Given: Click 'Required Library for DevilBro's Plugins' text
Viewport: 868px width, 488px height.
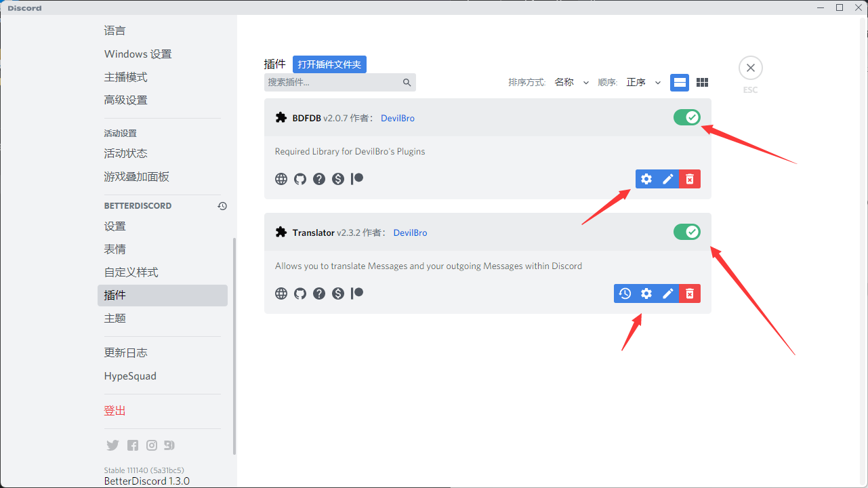Looking at the screenshot, I should 350,151.
